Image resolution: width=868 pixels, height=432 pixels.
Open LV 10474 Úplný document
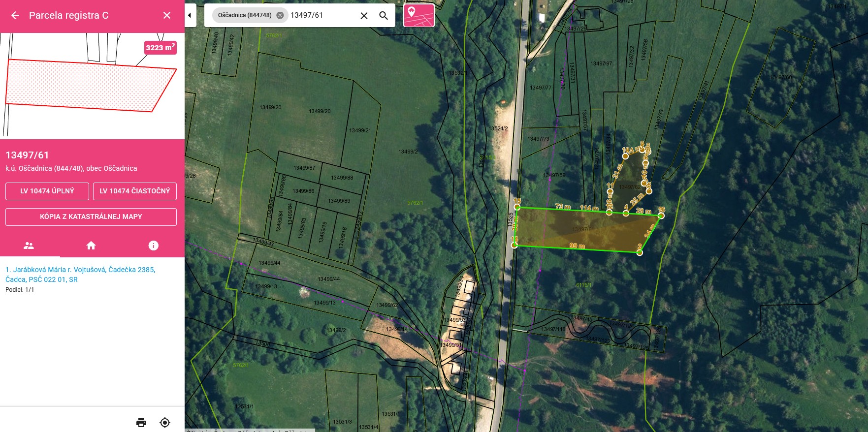point(47,191)
